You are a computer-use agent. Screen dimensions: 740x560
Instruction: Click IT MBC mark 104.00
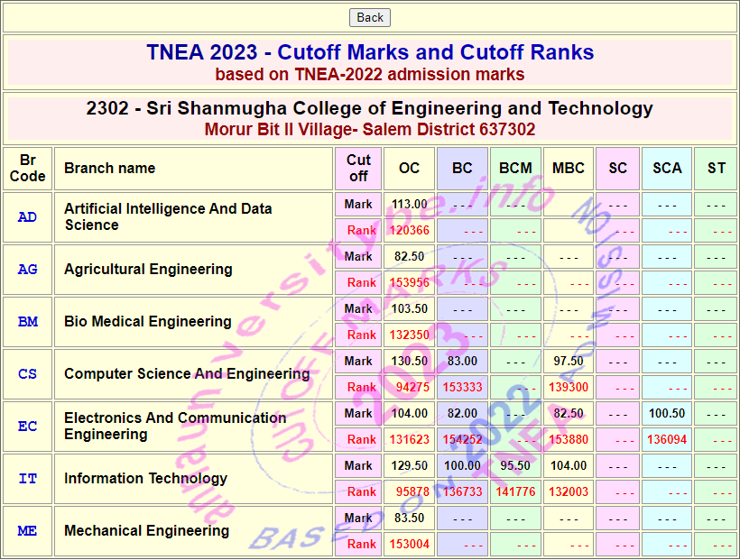[x=569, y=466]
